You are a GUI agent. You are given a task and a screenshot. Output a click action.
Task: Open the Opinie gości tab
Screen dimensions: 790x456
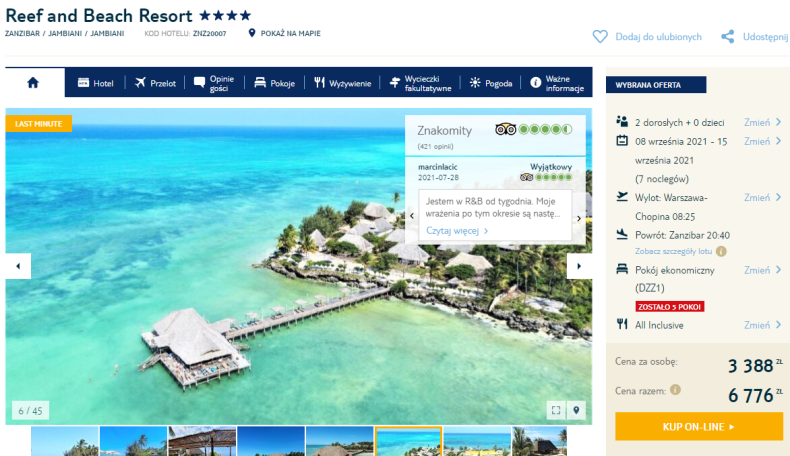(x=214, y=83)
